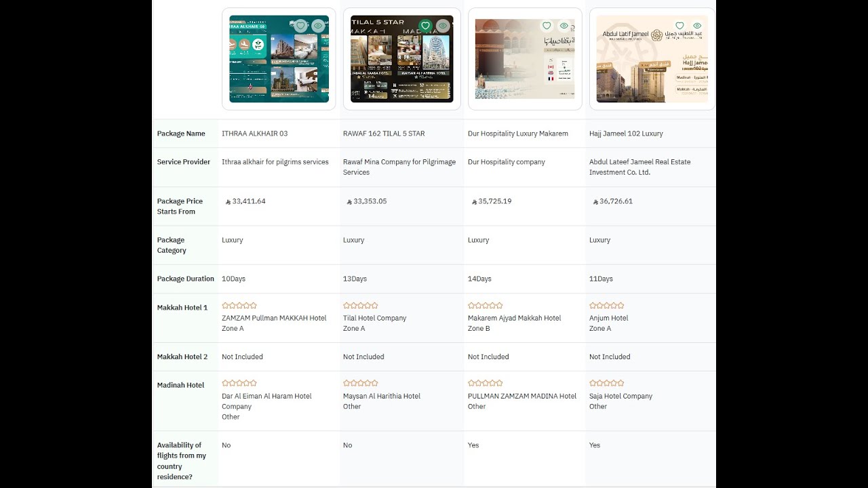Click flights availability Yes for Dur Hospitality
The image size is (868, 488).
[x=473, y=445]
